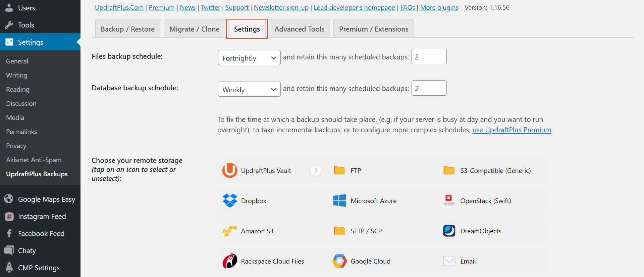Click Tools wrench icon in sidebar

pos(9,25)
